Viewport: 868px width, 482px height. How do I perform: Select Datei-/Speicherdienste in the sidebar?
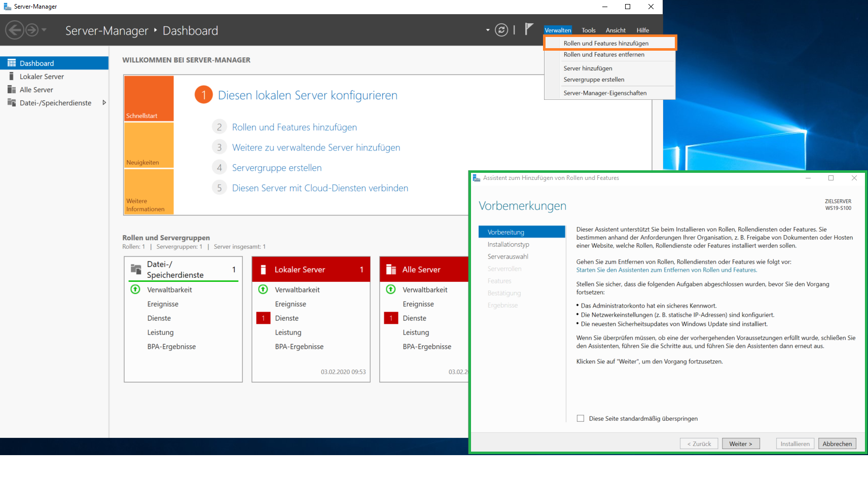coord(54,103)
